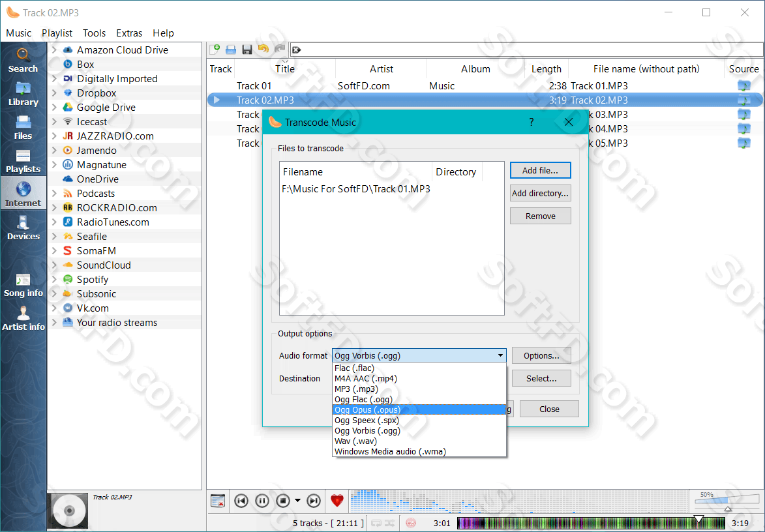Click the Add file... button

(540, 171)
